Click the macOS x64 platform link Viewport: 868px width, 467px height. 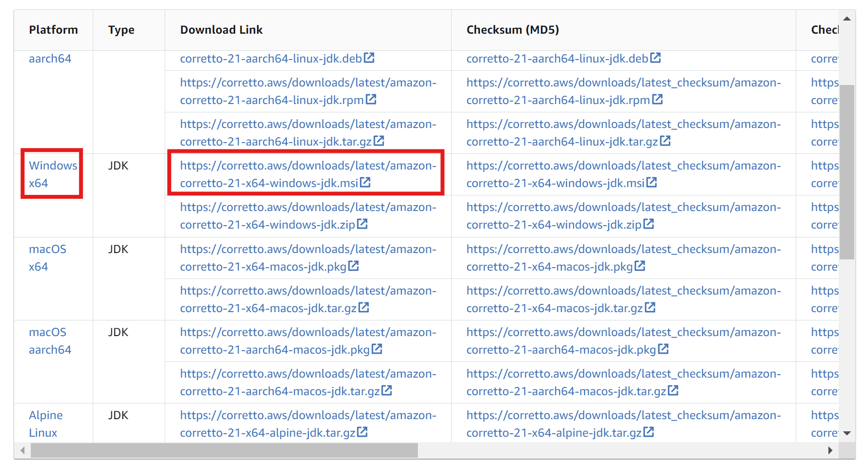pos(47,258)
